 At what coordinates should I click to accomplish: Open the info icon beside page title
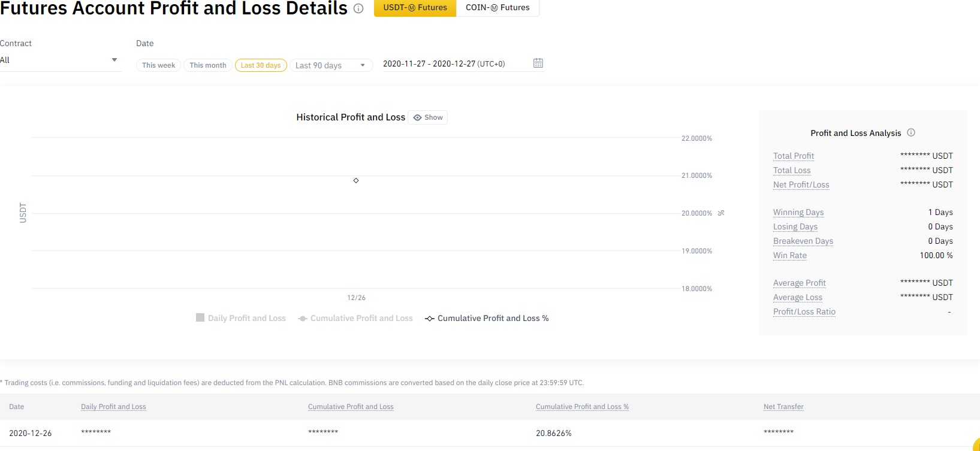pyautogui.click(x=358, y=8)
